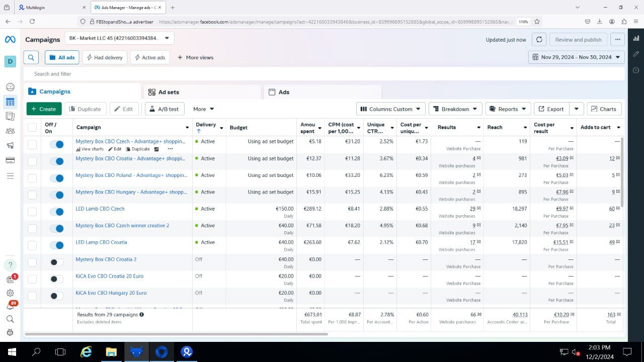Enable the Mystery Box CBO Croatia 2 toggle

[57, 262]
